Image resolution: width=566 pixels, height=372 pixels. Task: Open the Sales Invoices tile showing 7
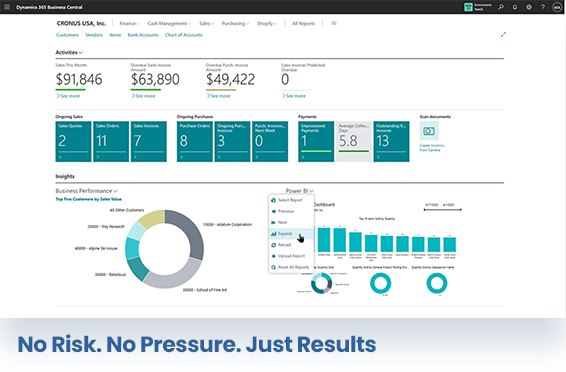pyautogui.click(x=149, y=141)
